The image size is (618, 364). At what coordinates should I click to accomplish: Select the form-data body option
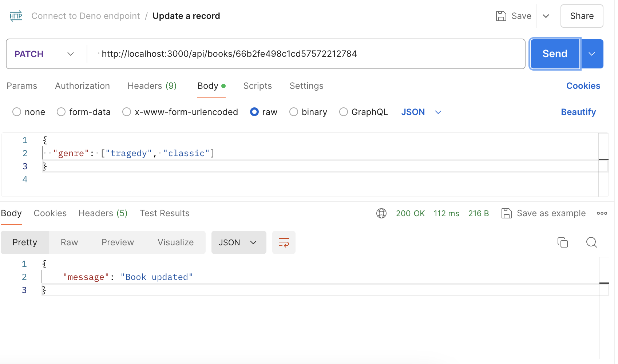click(x=61, y=112)
